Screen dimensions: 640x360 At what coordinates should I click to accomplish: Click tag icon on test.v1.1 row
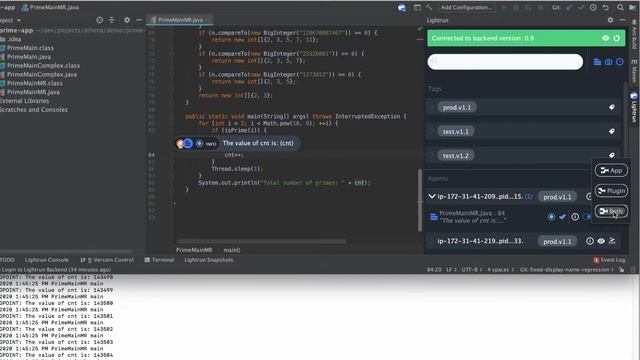pos(611,131)
